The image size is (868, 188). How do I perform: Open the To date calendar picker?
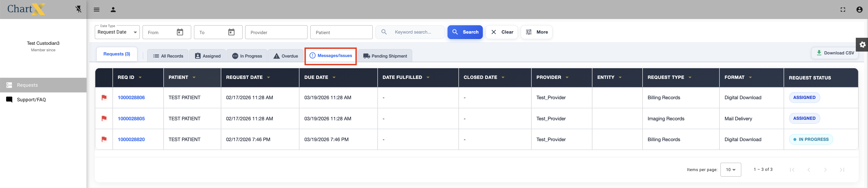231,32
